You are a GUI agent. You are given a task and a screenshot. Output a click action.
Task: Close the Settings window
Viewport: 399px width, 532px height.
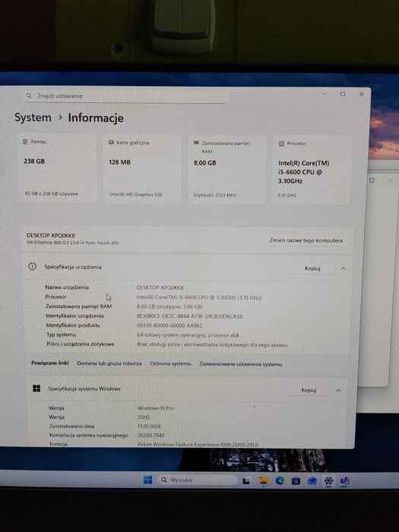[x=361, y=94]
